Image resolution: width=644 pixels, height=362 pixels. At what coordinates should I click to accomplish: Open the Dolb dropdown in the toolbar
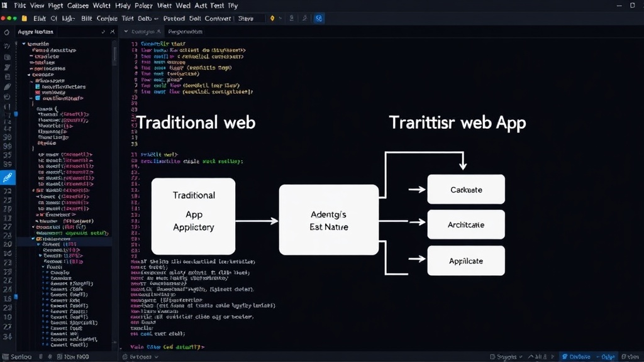pos(147,18)
